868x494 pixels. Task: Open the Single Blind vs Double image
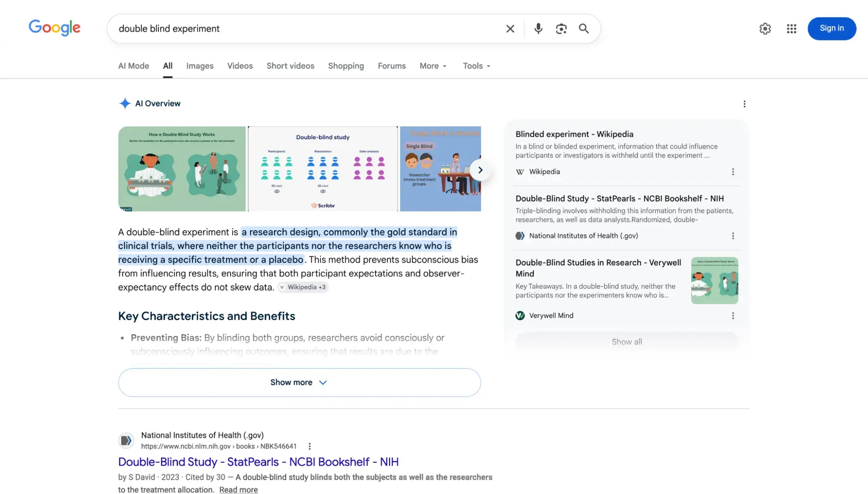[440, 169]
